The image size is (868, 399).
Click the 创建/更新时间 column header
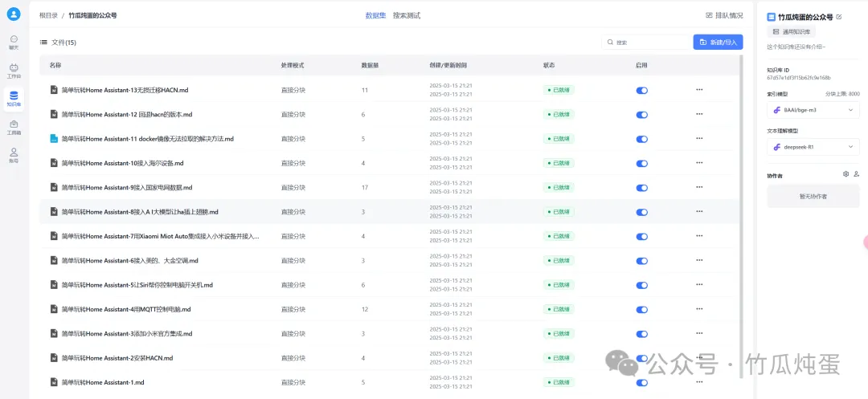448,65
